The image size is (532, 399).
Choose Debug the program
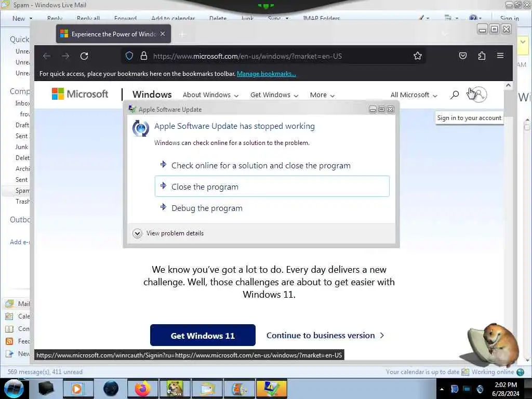click(272, 208)
